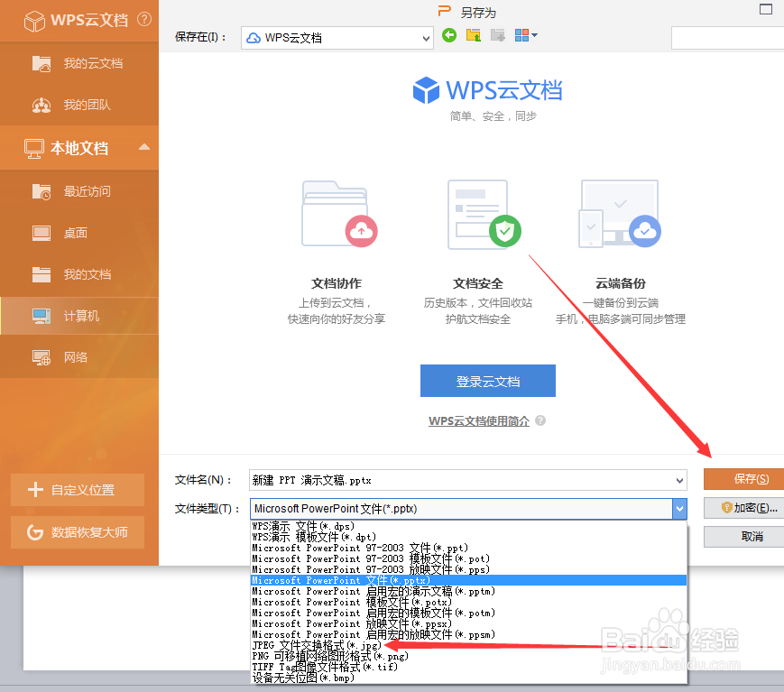Viewport: 784px width, 692px height.
Task: Click the 文档安全 shield icon
Action: pyautogui.click(x=484, y=214)
